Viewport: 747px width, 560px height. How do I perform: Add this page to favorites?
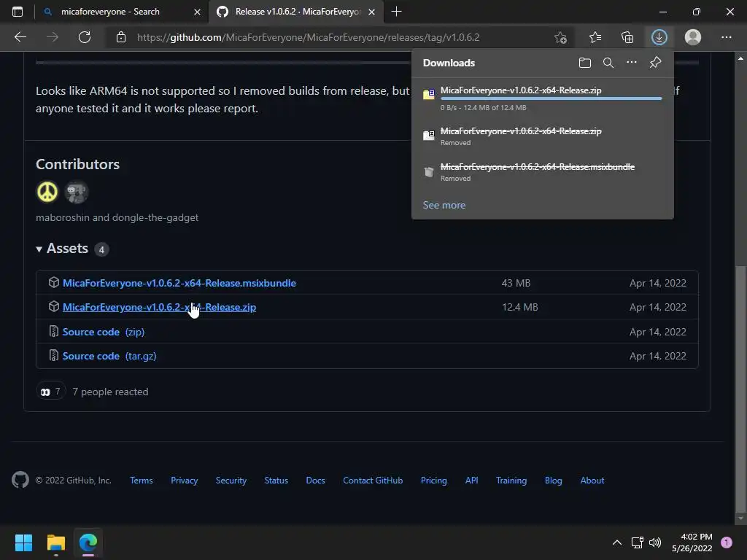point(561,37)
